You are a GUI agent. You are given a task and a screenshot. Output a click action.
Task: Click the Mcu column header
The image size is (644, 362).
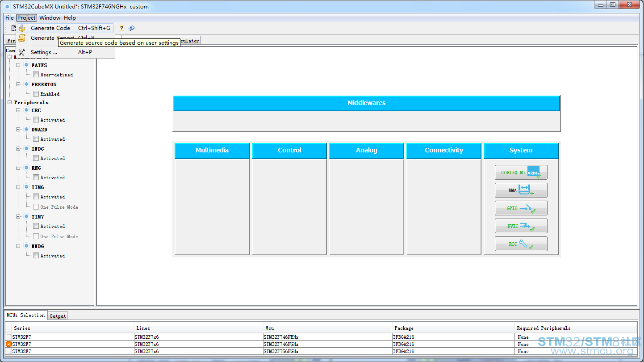click(328, 328)
